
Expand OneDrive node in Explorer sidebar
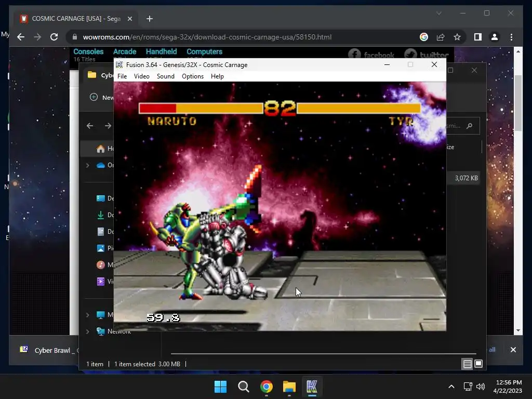[x=87, y=165]
